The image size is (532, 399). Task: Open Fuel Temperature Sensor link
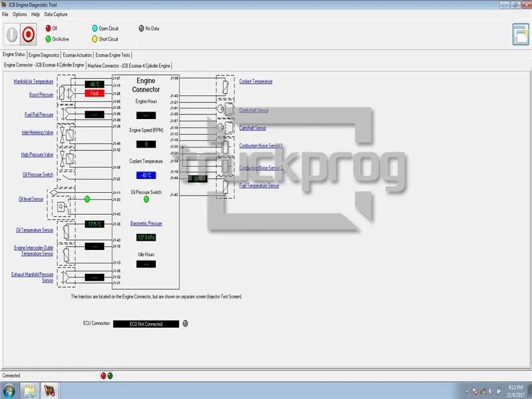[259, 186]
